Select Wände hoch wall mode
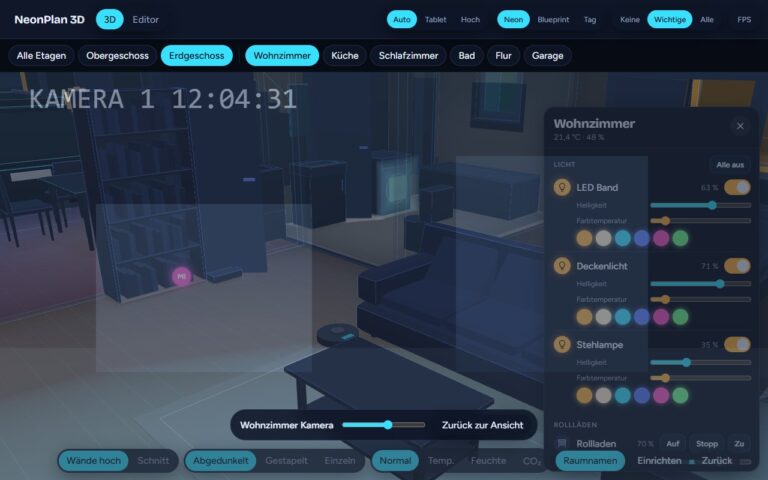 click(x=94, y=460)
